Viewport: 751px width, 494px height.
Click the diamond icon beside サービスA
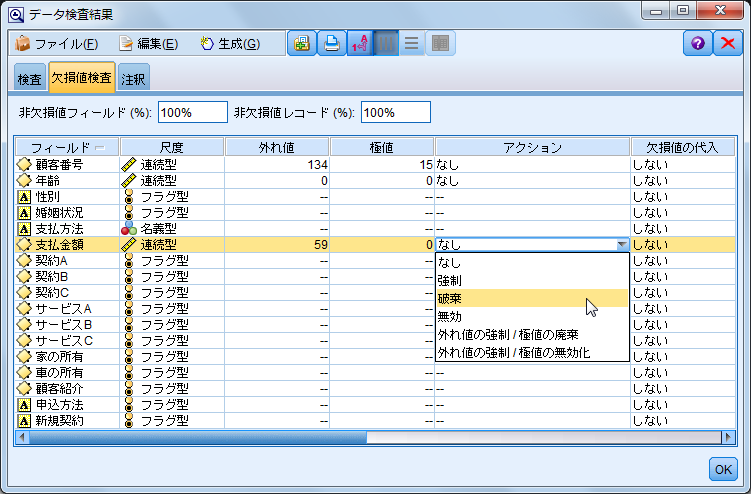24,309
